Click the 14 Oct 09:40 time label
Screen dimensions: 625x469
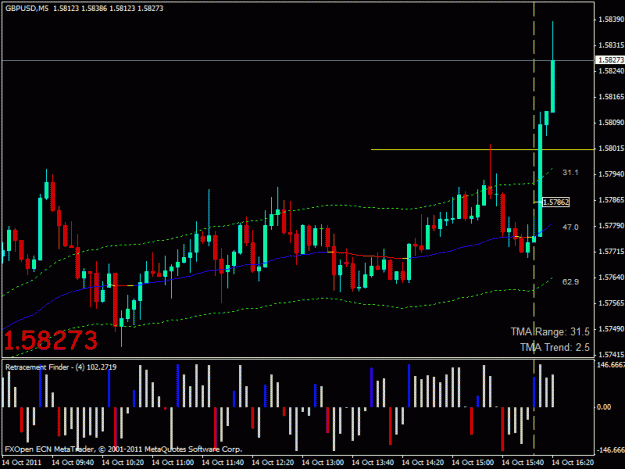click(73, 463)
